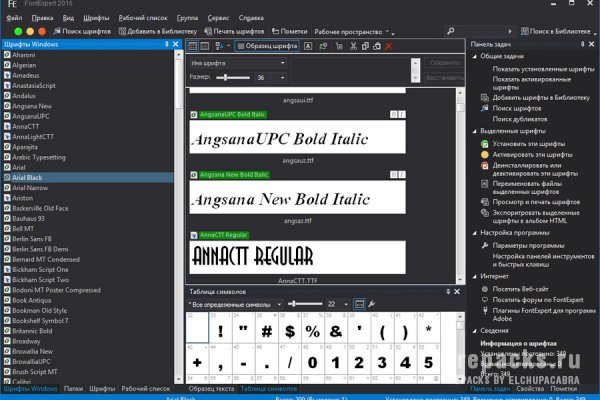Click Посетить Веб-сайт link
600x400 pixels.
click(520, 289)
